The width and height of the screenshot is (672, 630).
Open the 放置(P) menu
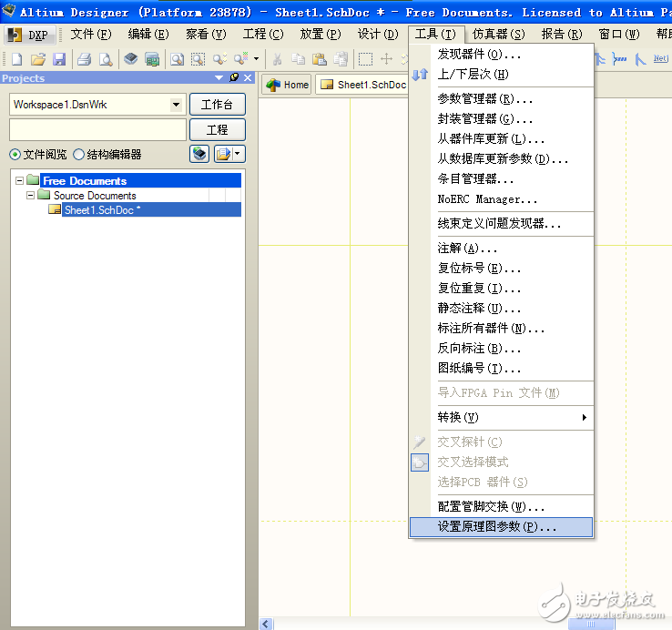click(x=321, y=35)
